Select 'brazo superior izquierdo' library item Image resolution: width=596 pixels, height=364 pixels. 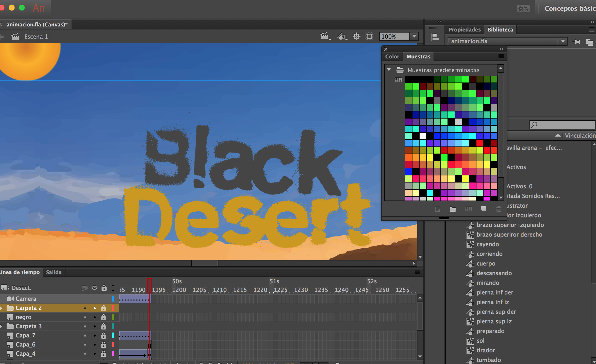tap(510, 225)
